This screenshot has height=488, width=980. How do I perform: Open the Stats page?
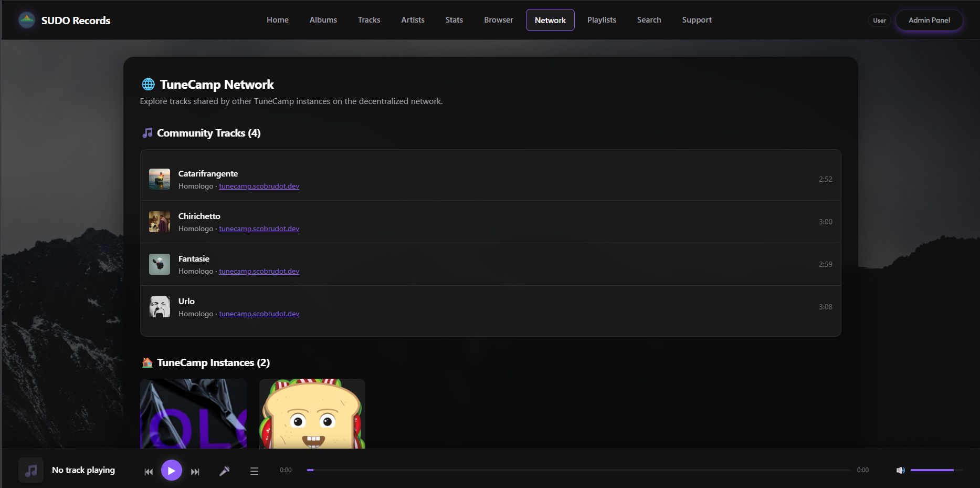(x=454, y=20)
